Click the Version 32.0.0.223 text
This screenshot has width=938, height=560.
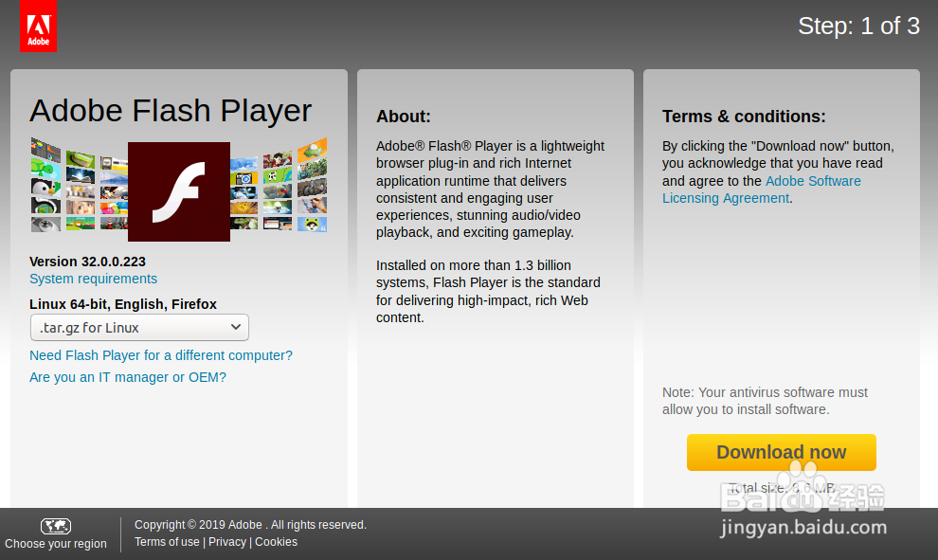87,262
